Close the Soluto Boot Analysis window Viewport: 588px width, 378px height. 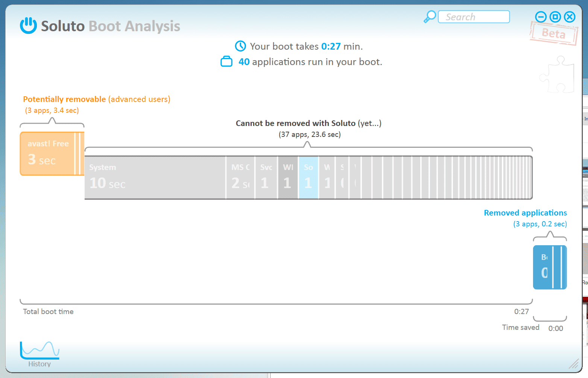tap(570, 17)
